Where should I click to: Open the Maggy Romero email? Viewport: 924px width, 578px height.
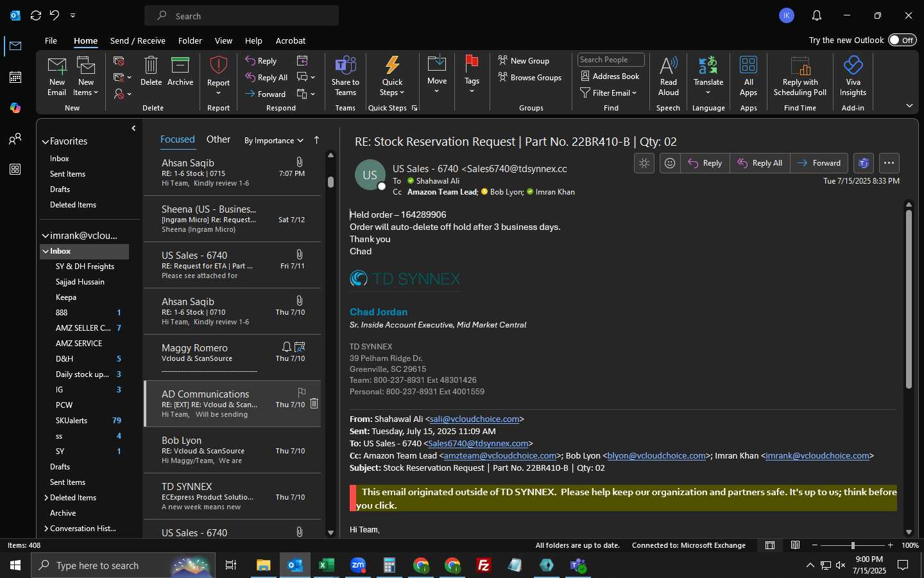tap(232, 358)
